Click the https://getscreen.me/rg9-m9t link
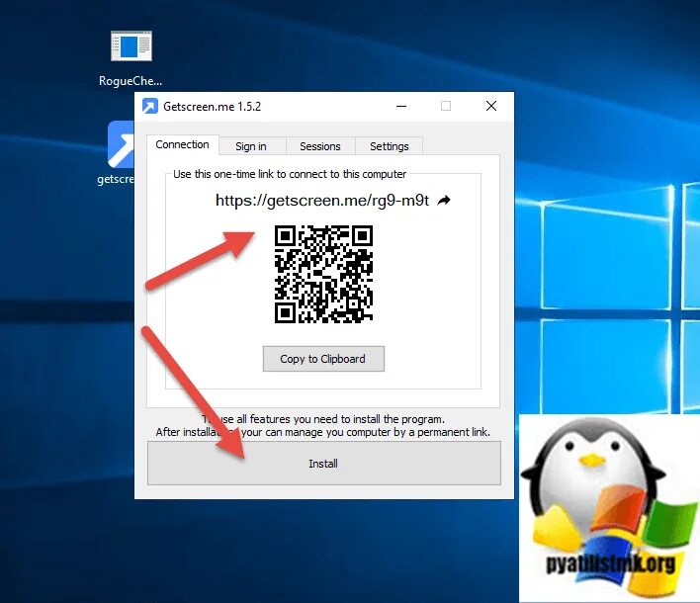Image resolution: width=700 pixels, height=603 pixels. (322, 201)
